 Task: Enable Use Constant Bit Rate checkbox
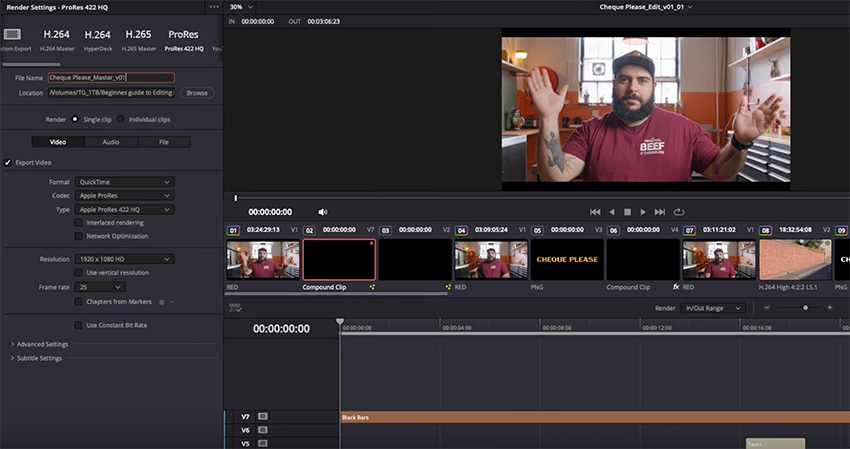[x=79, y=324]
